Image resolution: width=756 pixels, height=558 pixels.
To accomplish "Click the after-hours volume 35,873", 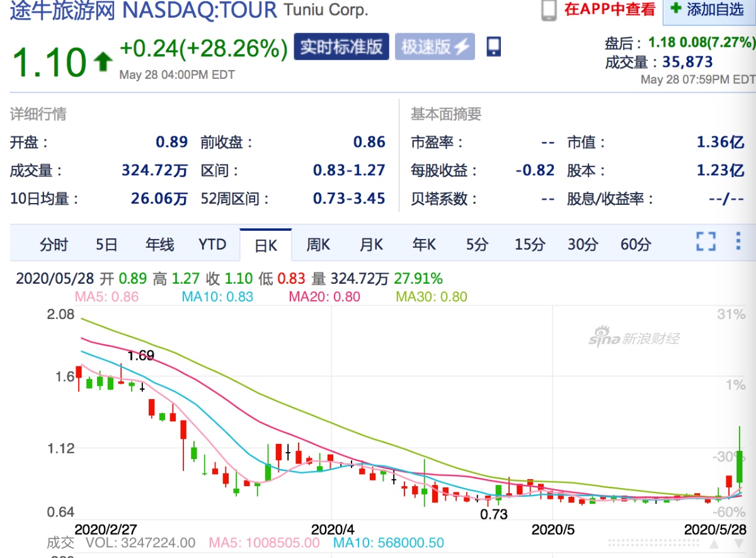I will click(x=687, y=62).
